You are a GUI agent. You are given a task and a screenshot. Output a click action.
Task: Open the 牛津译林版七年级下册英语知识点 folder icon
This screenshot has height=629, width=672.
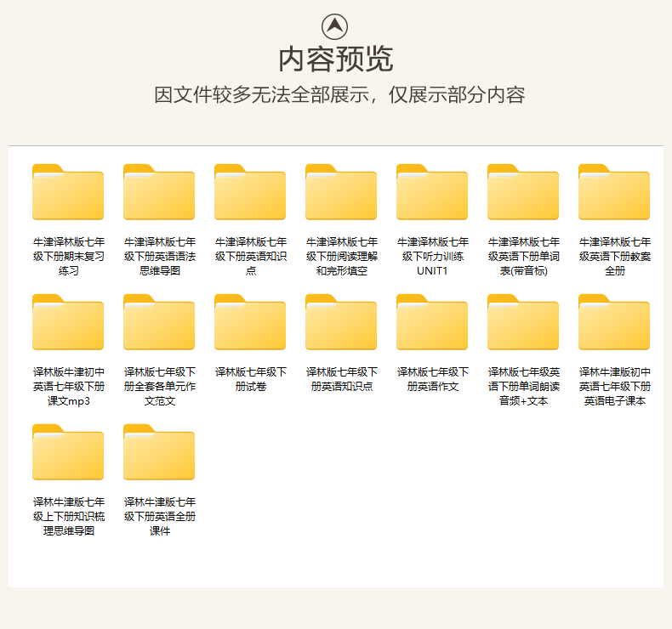pyautogui.click(x=250, y=192)
